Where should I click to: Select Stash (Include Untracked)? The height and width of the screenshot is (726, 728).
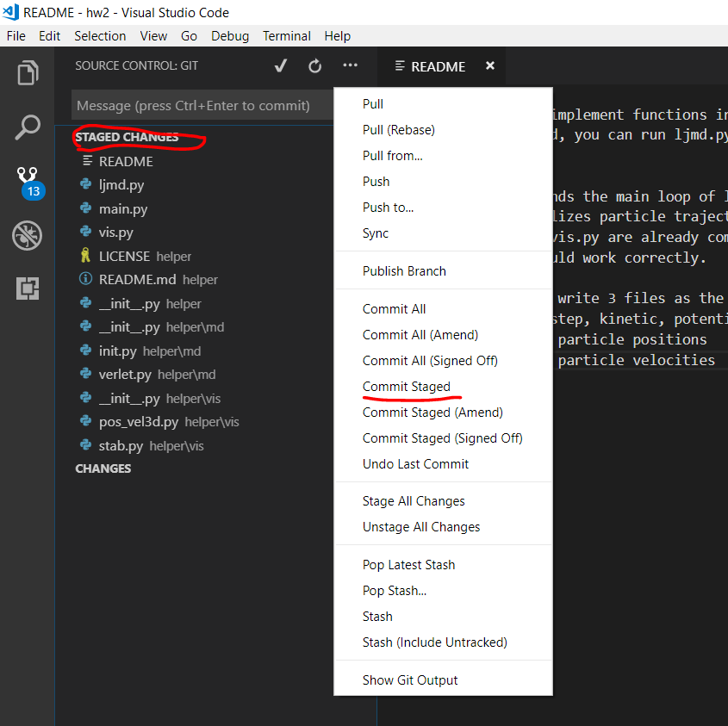point(443,642)
